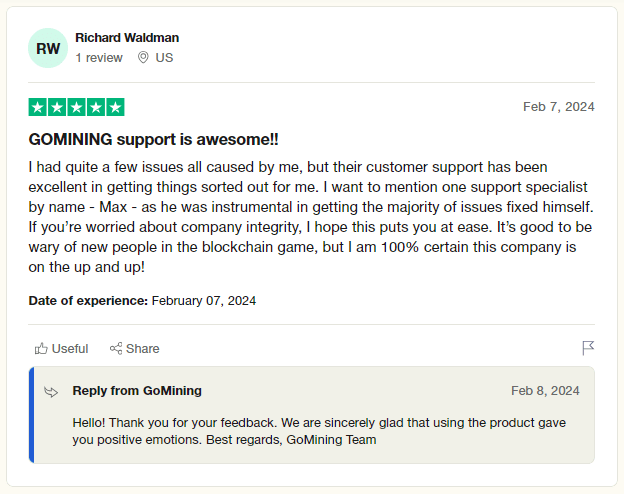Click the thumbs-up Useful icon

41,348
